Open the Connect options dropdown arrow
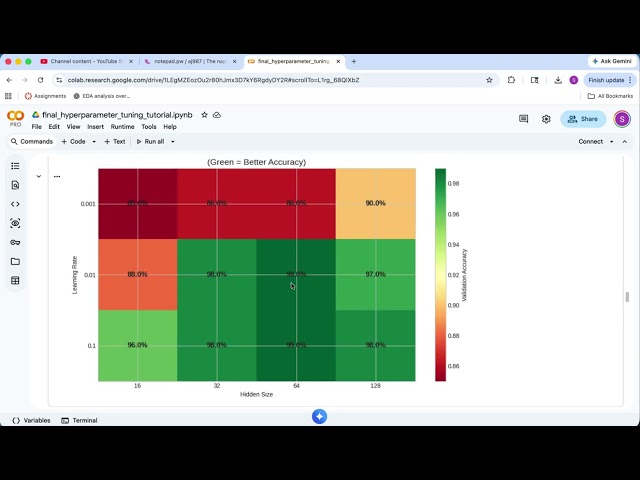Image resolution: width=640 pixels, height=480 pixels. point(611,142)
